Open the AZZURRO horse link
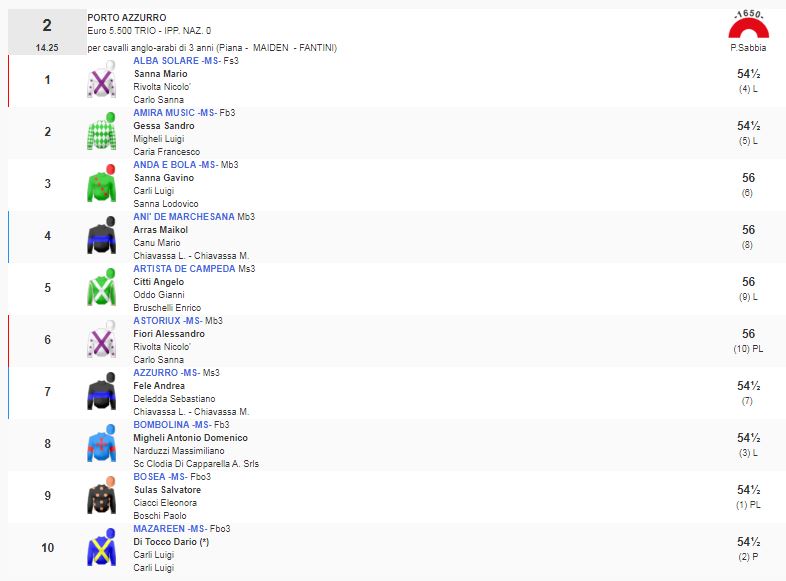786x581 pixels. pos(155,373)
